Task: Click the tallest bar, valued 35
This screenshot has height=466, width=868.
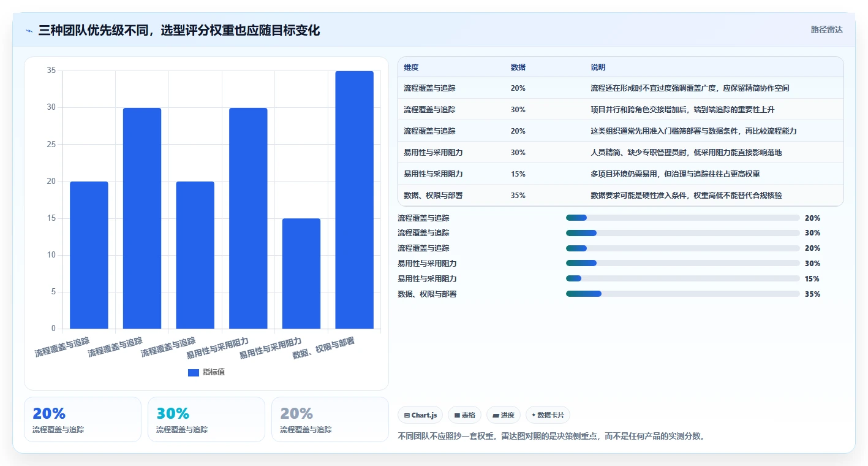Action: point(354,200)
